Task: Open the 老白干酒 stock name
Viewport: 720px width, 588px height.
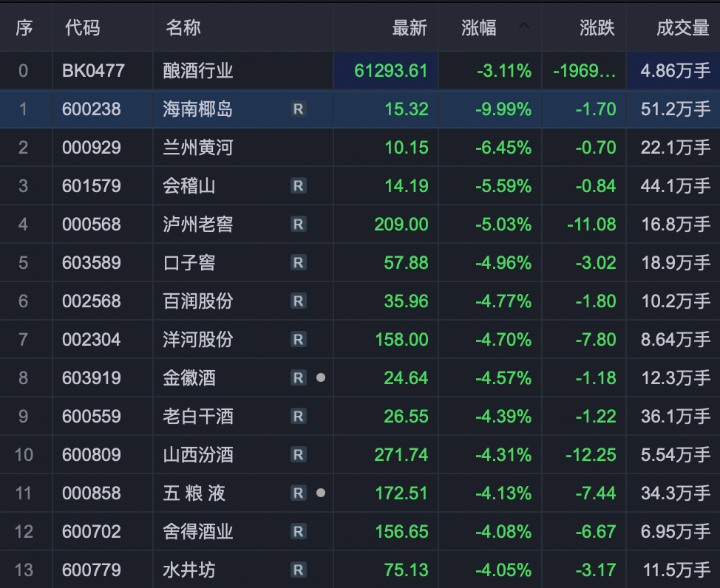Action: tap(198, 417)
